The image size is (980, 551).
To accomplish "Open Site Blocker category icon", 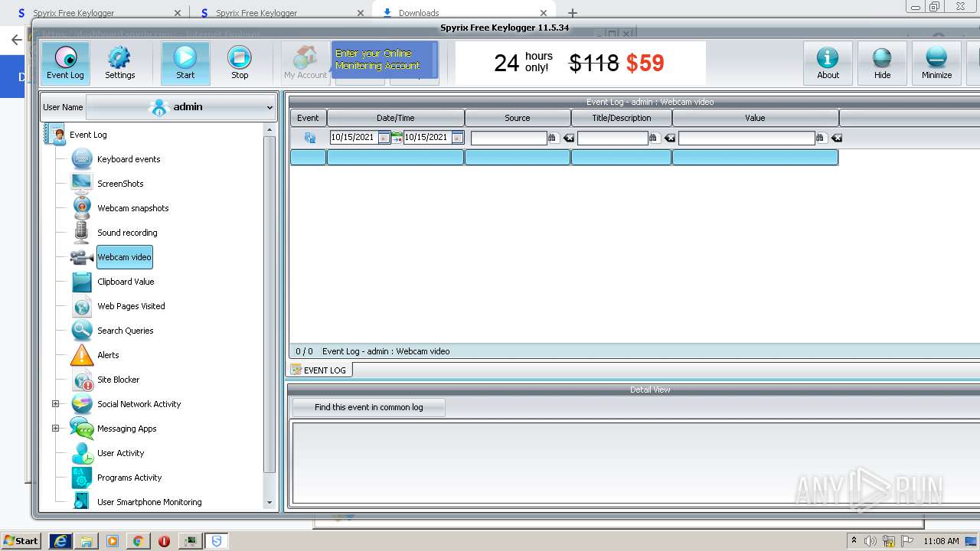I will pos(82,380).
